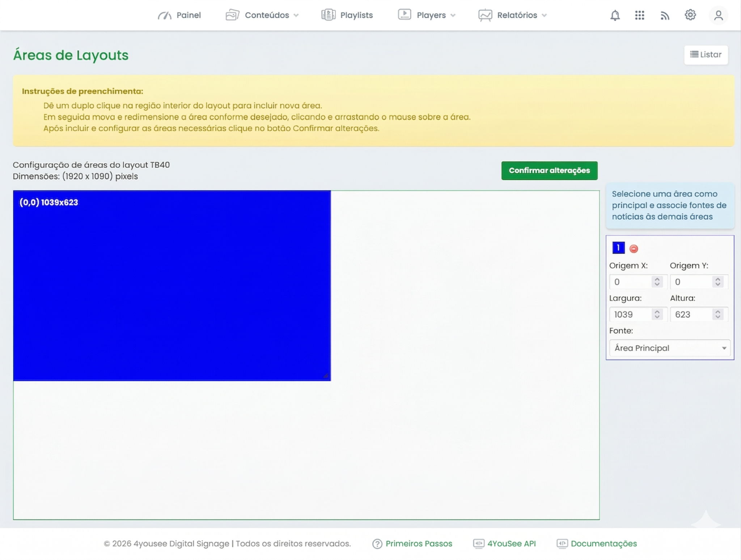Click the notifications bell icon
Screen dimensions: 741x560
(615, 15)
